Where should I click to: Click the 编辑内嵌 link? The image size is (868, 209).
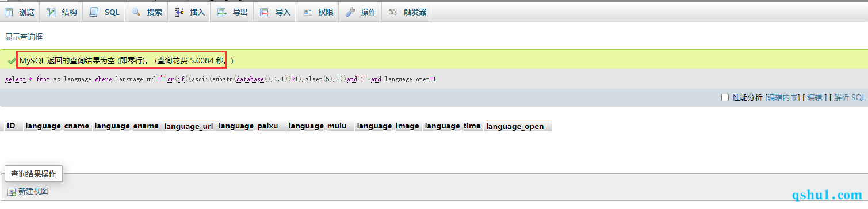tap(782, 98)
